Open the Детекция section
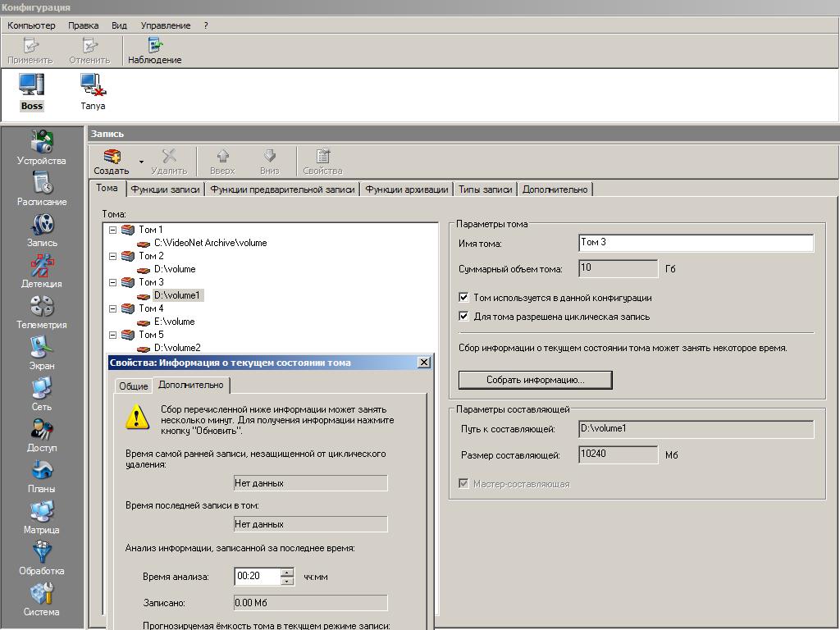 [42, 271]
